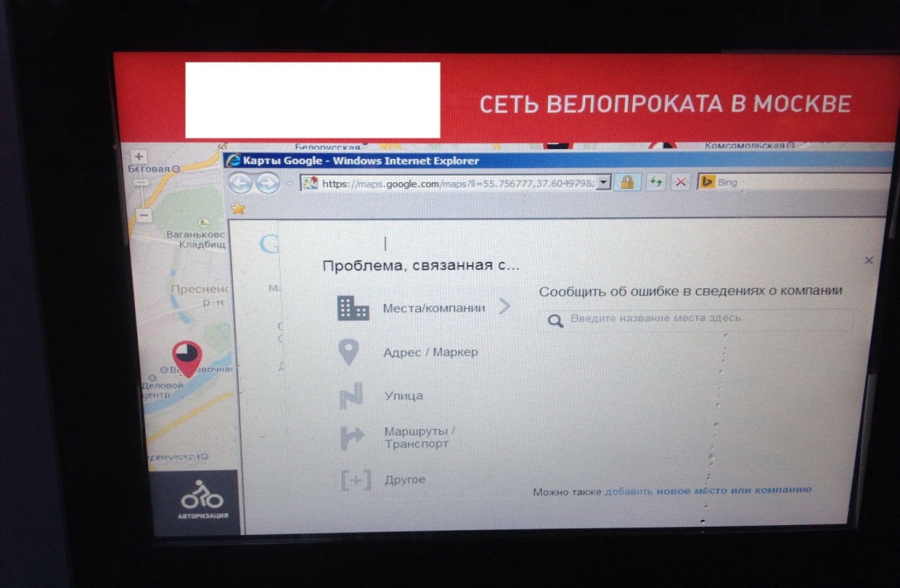
Task: Zoom out with the map minus button
Action: pyautogui.click(x=144, y=215)
